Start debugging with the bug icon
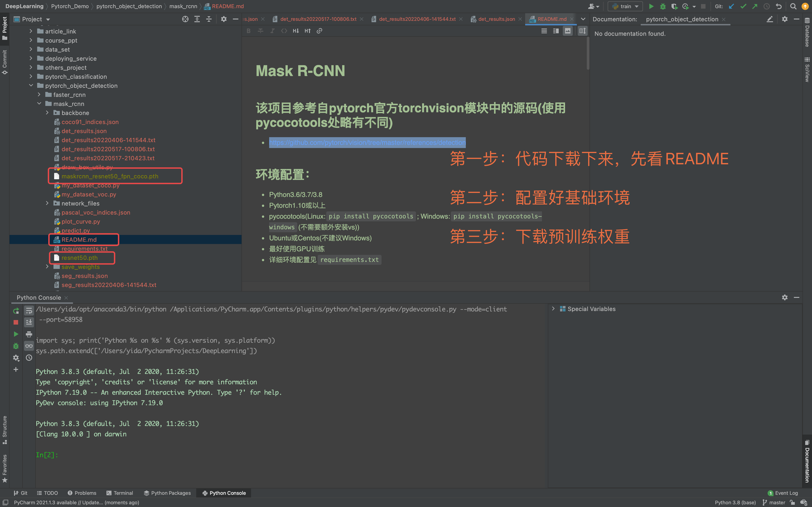The width and height of the screenshot is (812, 507). tap(663, 6)
